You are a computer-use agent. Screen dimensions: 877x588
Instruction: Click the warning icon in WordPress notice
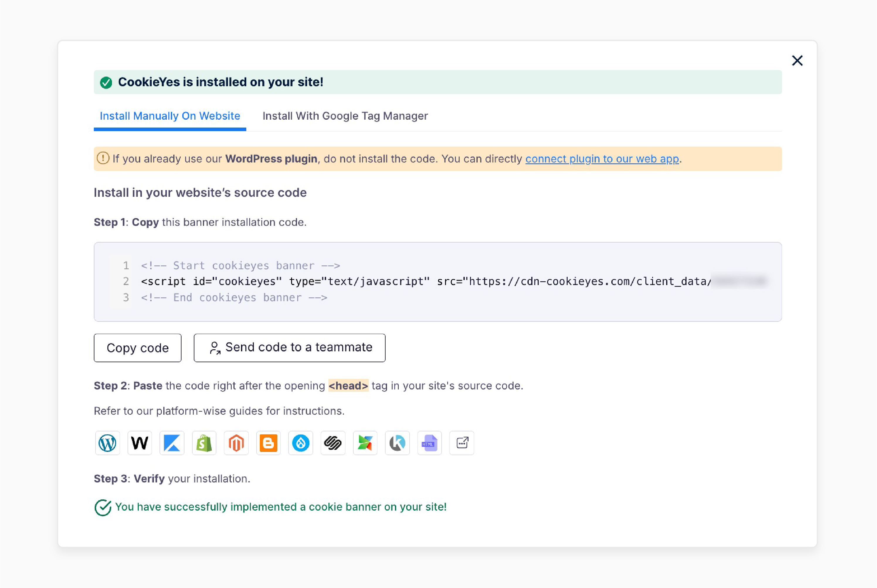103,158
